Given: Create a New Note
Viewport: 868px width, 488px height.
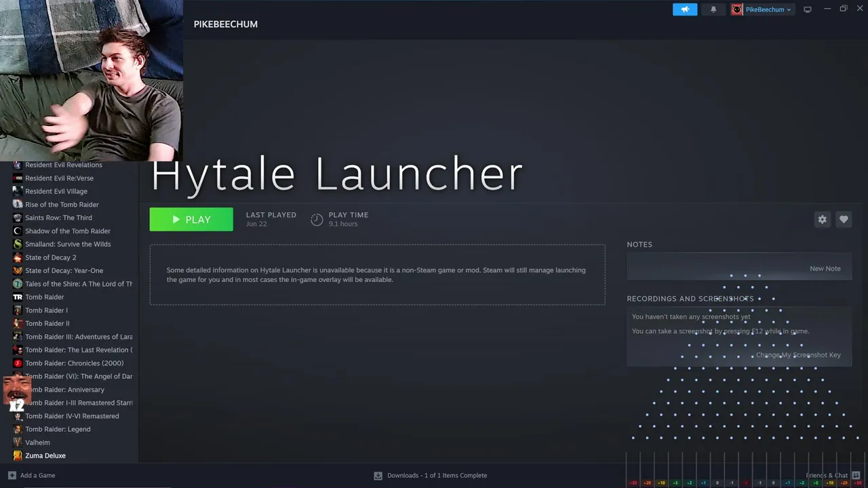Looking at the screenshot, I should (x=825, y=268).
